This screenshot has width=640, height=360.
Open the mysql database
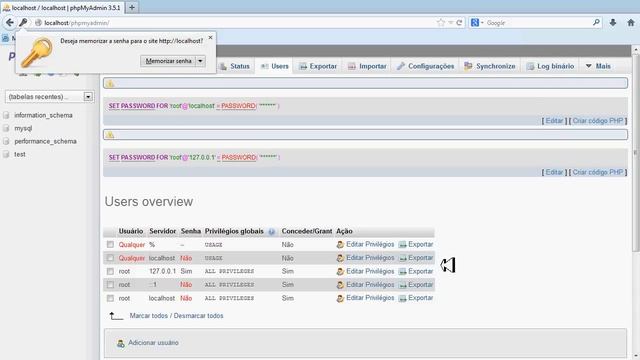pyautogui.click(x=23, y=128)
